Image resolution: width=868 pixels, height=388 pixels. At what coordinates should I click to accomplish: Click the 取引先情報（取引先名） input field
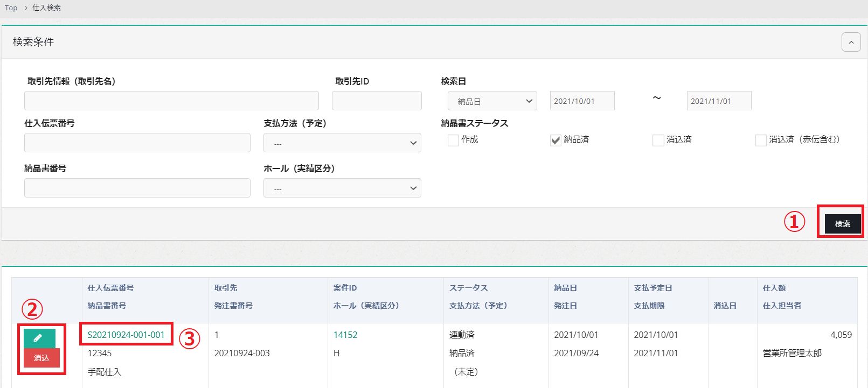[171, 101]
